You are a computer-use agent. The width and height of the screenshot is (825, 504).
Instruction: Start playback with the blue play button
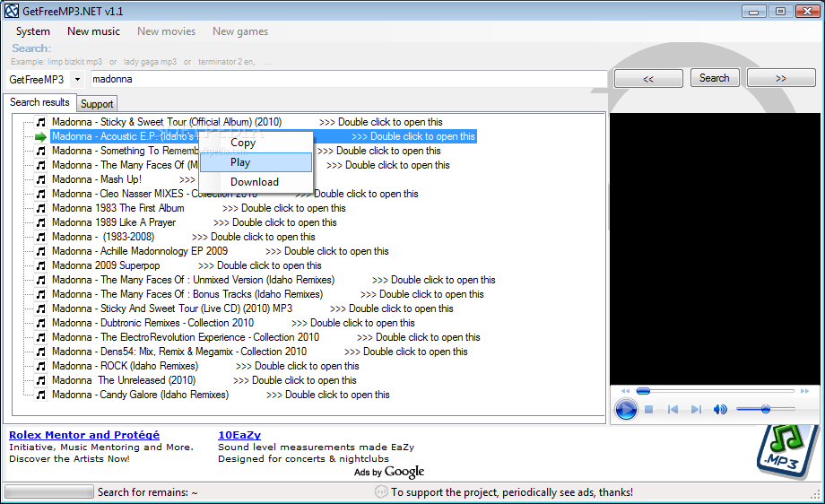pos(626,409)
